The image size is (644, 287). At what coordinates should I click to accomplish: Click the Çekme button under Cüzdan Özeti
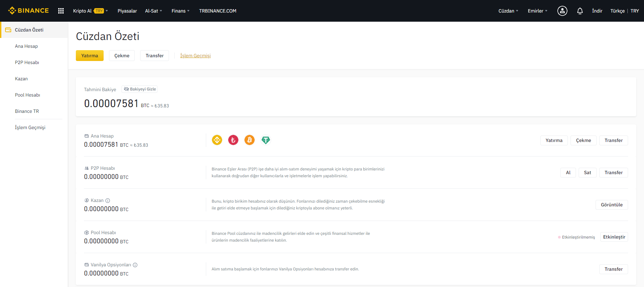point(122,56)
